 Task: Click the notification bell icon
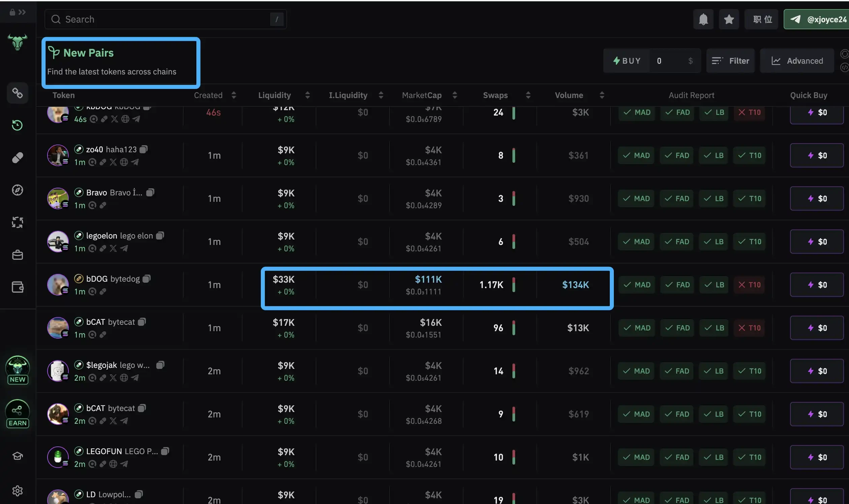tap(703, 19)
